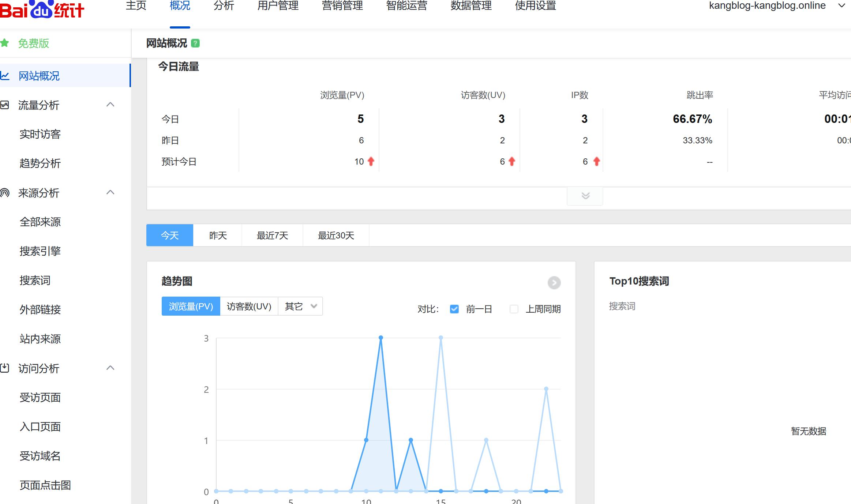Collapse the 来源分析 sidebar section
The image size is (851, 504).
click(x=110, y=192)
